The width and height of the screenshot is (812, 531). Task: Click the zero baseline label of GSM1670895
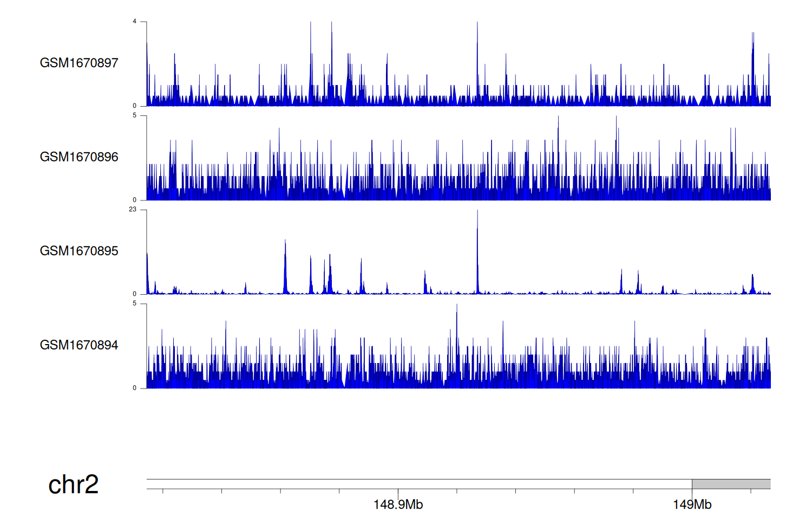(x=135, y=294)
